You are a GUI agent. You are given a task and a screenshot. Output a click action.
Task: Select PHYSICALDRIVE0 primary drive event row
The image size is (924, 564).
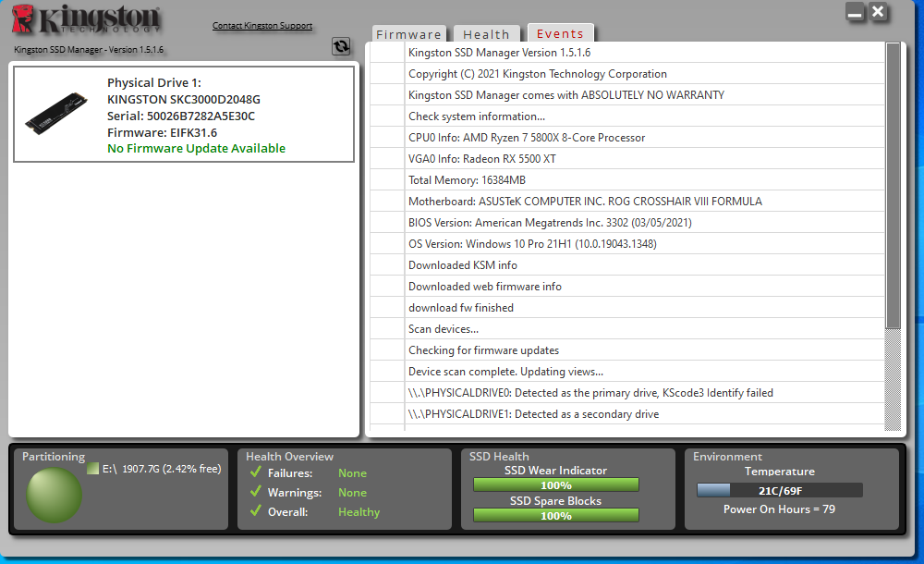[627, 392]
